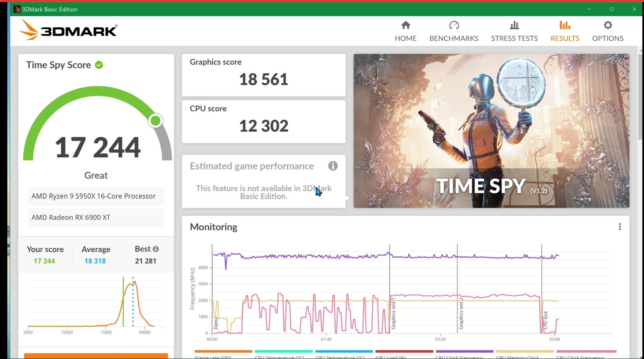Click the GPU Load legend bar
This screenshot has width=644, height=359.
click(x=404, y=352)
